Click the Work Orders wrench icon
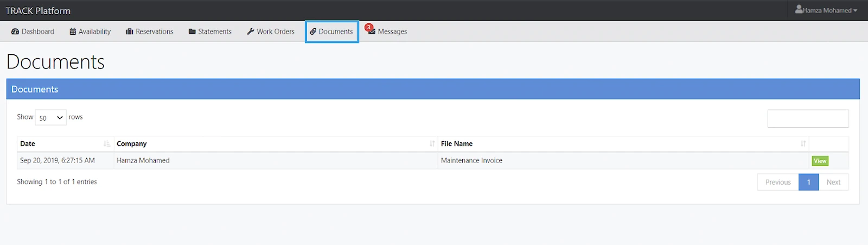 pyautogui.click(x=251, y=32)
